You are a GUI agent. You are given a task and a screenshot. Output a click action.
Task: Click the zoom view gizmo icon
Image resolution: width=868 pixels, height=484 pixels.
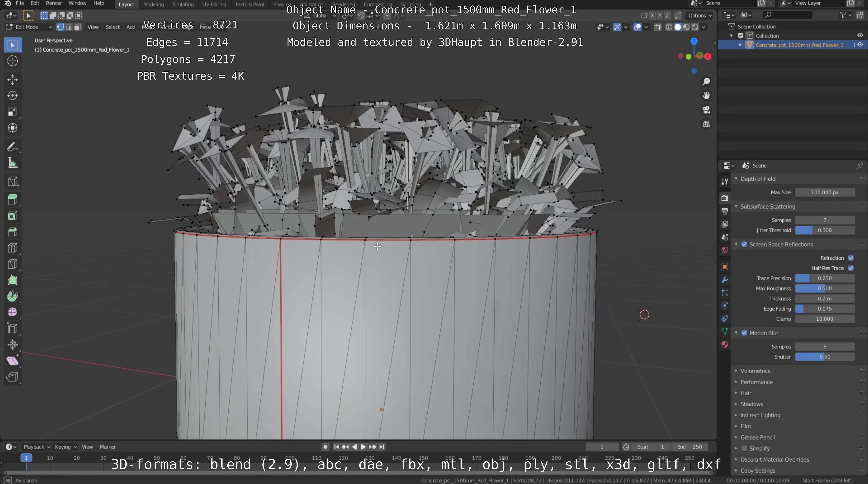[x=706, y=82]
